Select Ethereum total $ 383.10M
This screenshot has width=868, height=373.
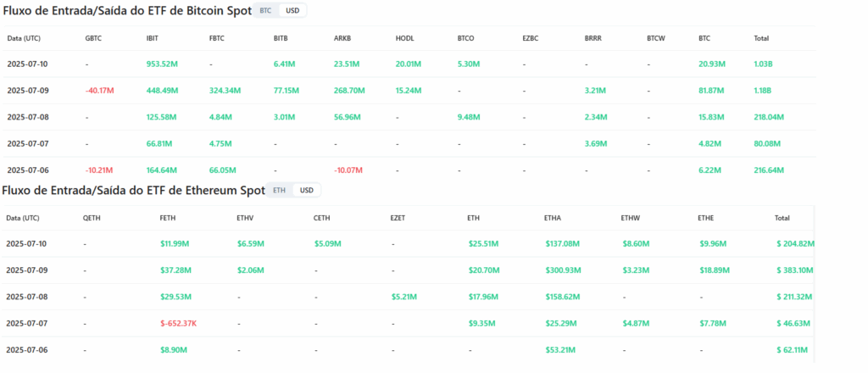(795, 270)
